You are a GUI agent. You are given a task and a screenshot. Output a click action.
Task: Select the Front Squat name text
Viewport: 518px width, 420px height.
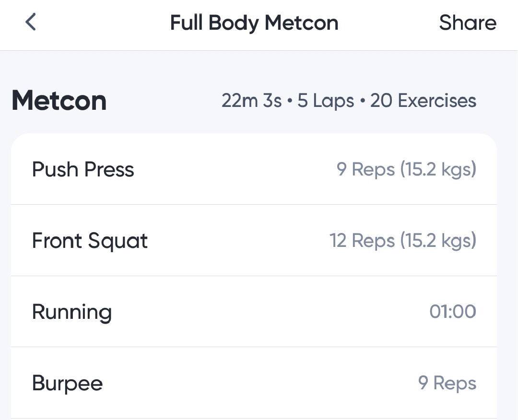click(90, 241)
